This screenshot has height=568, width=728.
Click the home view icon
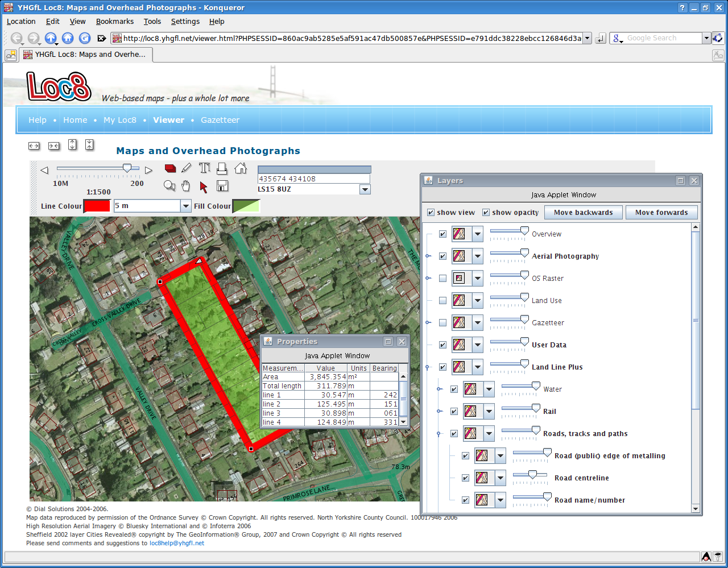[241, 168]
